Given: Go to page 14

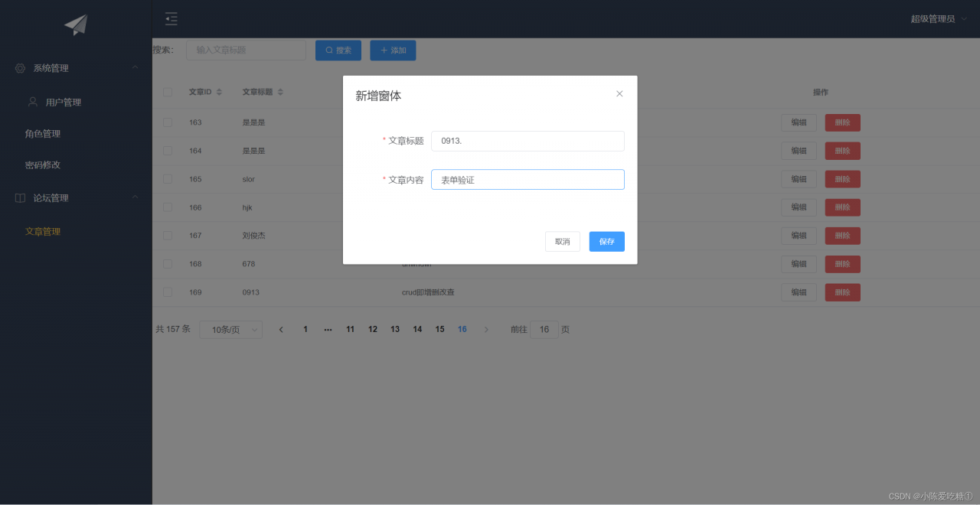Looking at the screenshot, I should pyautogui.click(x=417, y=330).
